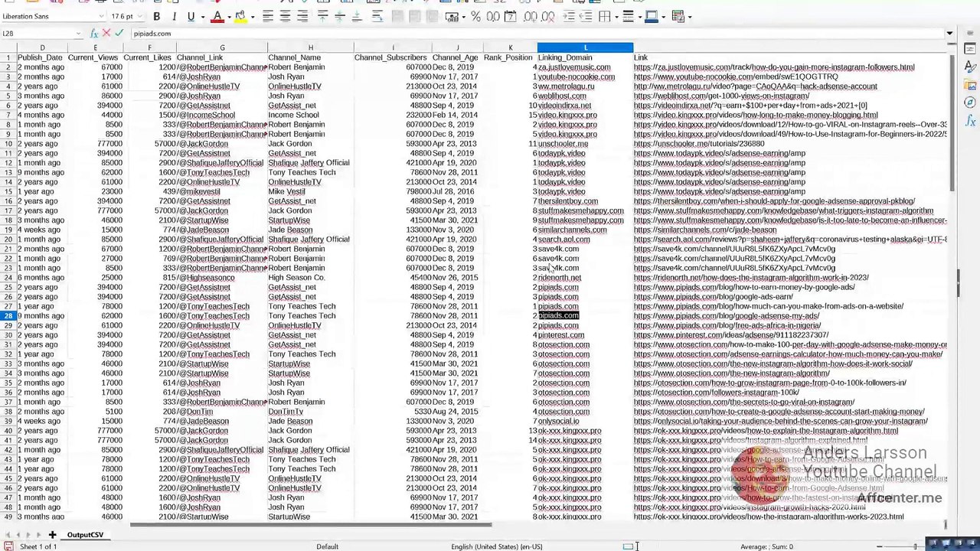Select column L header
The width and height of the screenshot is (980, 551).
(x=585, y=48)
